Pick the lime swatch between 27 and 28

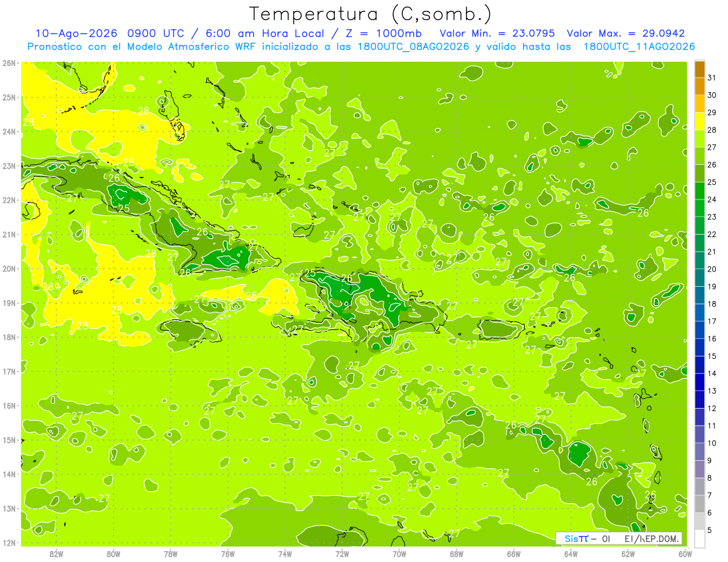(699, 138)
